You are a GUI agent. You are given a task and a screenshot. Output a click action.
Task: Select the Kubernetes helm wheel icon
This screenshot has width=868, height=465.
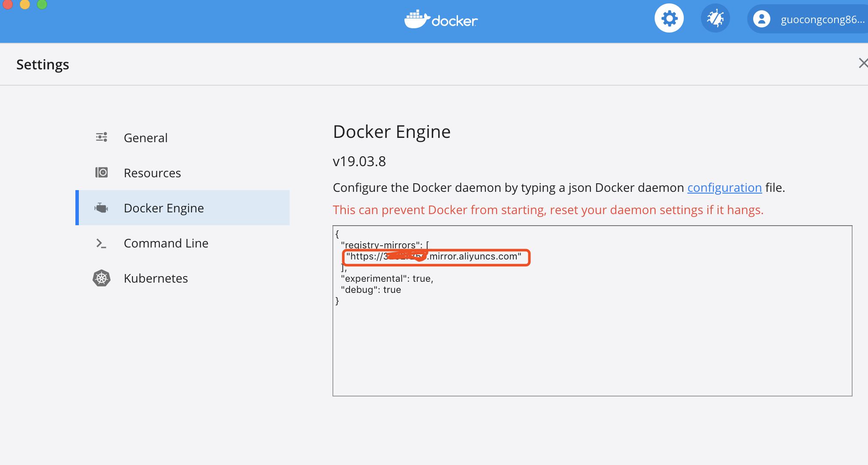[102, 278]
